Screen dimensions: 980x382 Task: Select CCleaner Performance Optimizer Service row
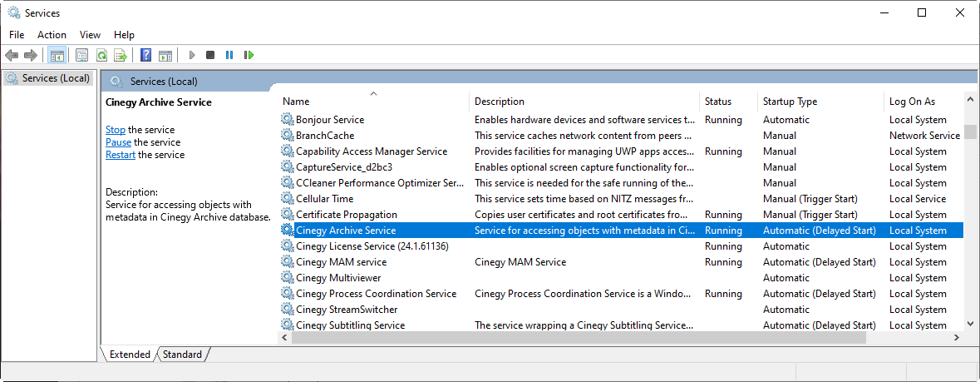pyautogui.click(x=621, y=183)
